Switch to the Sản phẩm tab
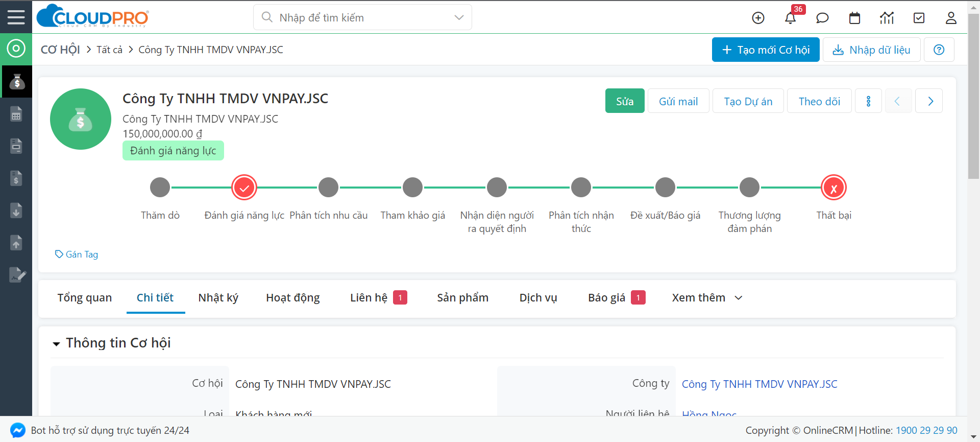980x442 pixels. coord(463,297)
